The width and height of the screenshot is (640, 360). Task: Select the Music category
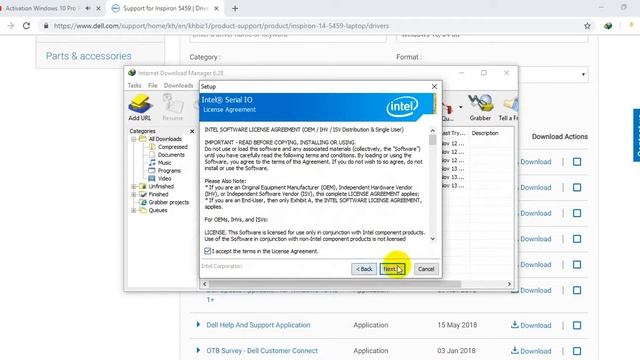tap(164, 162)
